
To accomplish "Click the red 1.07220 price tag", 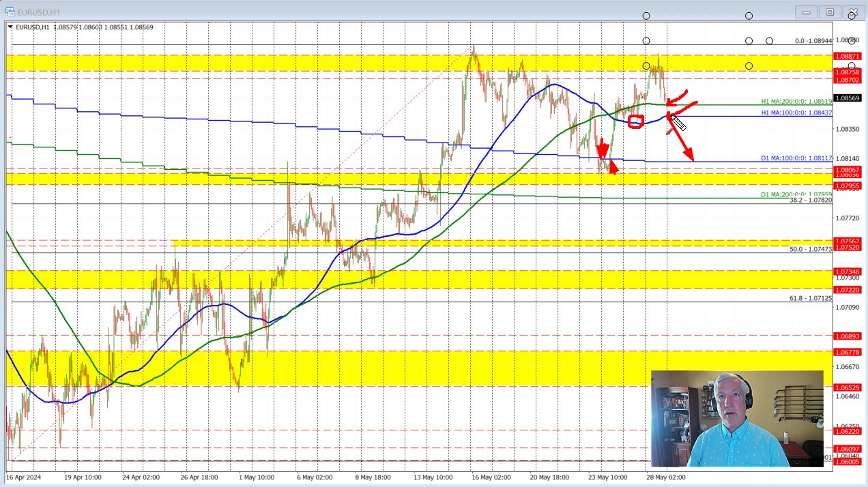I will [x=848, y=290].
